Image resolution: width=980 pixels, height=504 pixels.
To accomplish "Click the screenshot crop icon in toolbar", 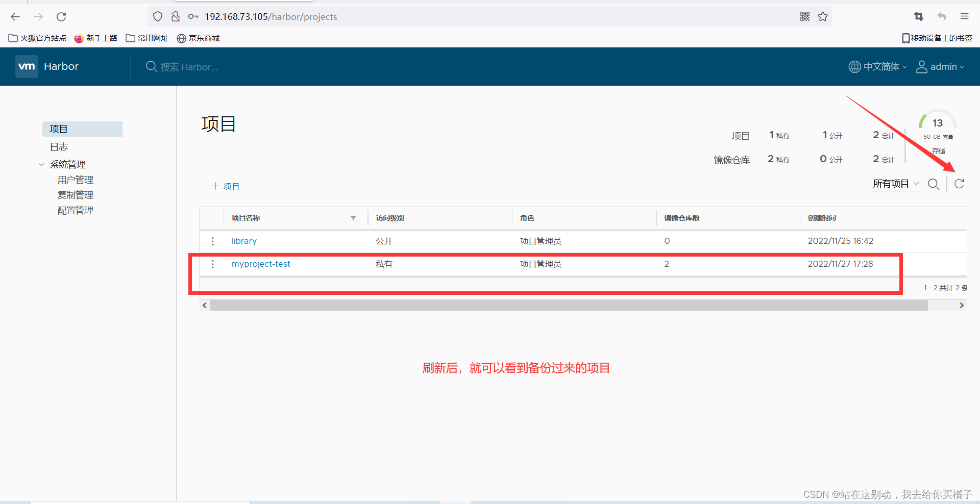I will point(919,17).
